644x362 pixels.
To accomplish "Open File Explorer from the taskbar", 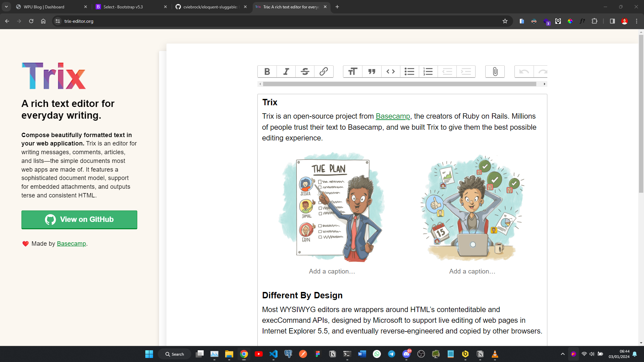I will [229, 354].
